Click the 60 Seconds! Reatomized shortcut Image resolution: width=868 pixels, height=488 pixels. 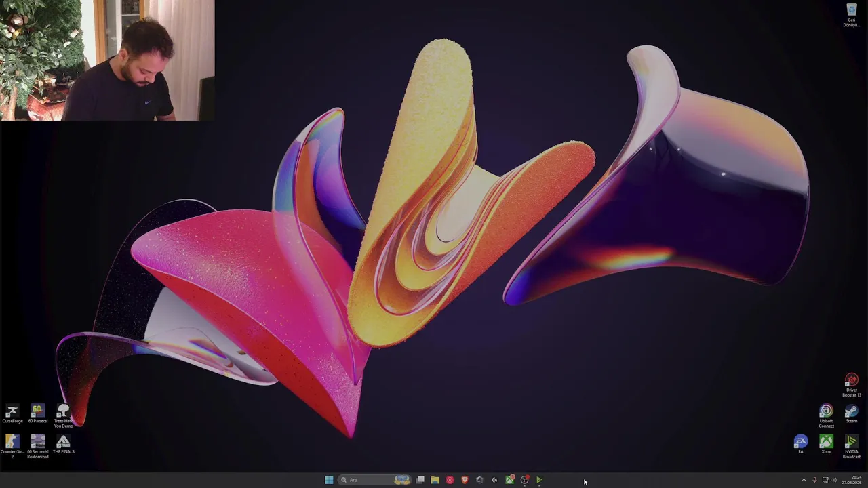tap(38, 447)
